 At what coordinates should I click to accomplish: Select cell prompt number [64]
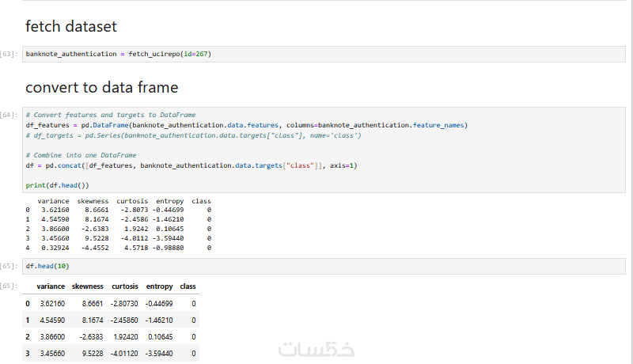pos(9,116)
